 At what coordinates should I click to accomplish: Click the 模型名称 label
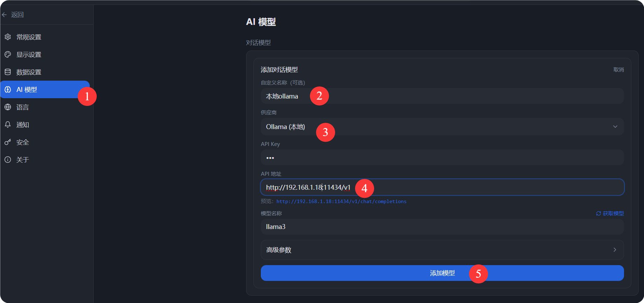271,214
